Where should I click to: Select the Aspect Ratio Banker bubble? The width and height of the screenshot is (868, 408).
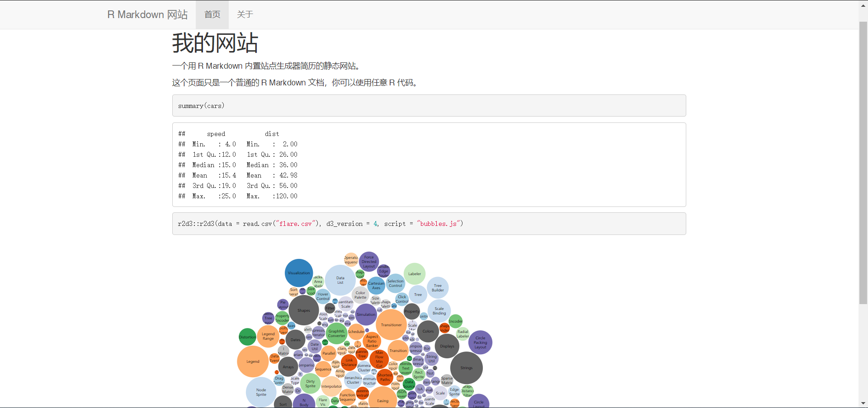click(372, 341)
